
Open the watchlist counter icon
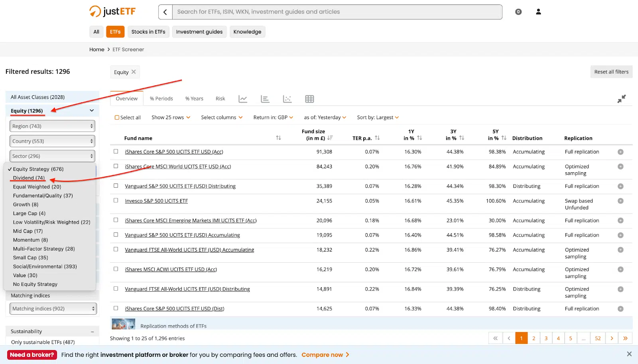(518, 12)
